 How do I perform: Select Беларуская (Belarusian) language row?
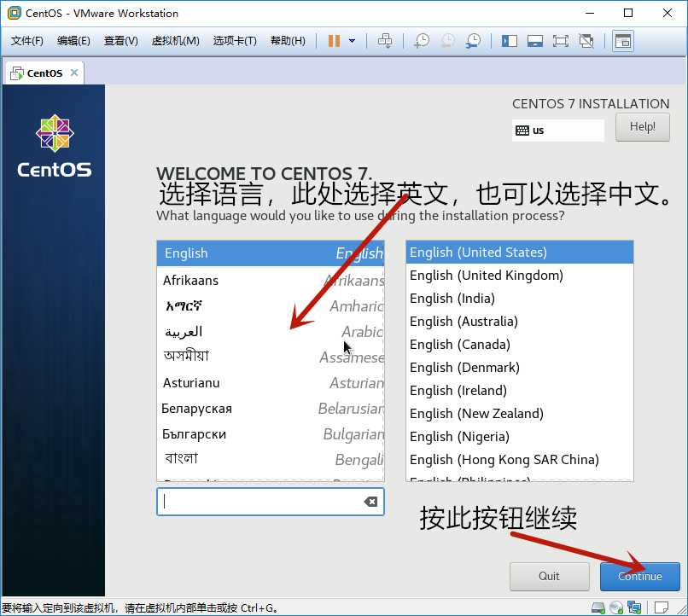coord(271,408)
